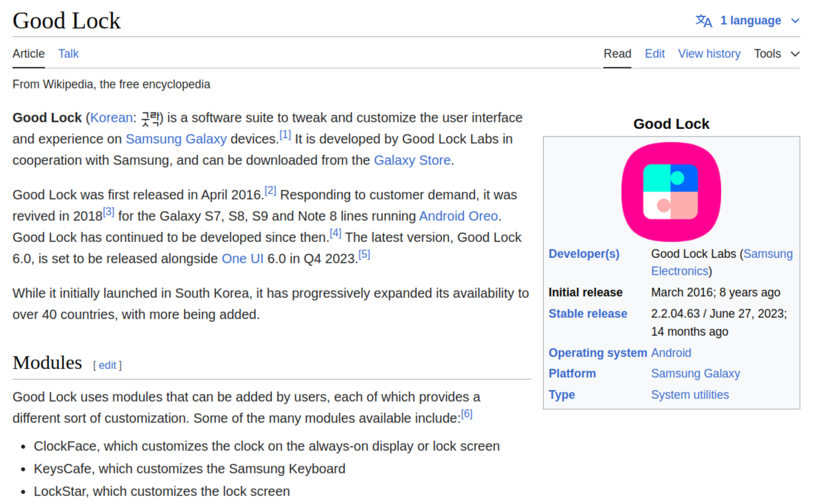
Task: Open the Developer(s) infobox label link
Action: coord(584,254)
